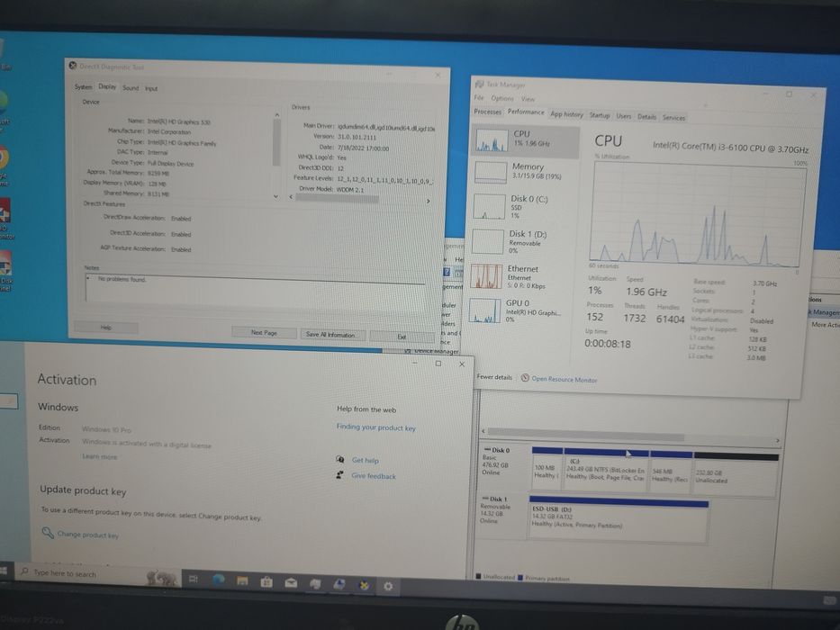Click the Next Page button
840x630 pixels.
coord(264,333)
